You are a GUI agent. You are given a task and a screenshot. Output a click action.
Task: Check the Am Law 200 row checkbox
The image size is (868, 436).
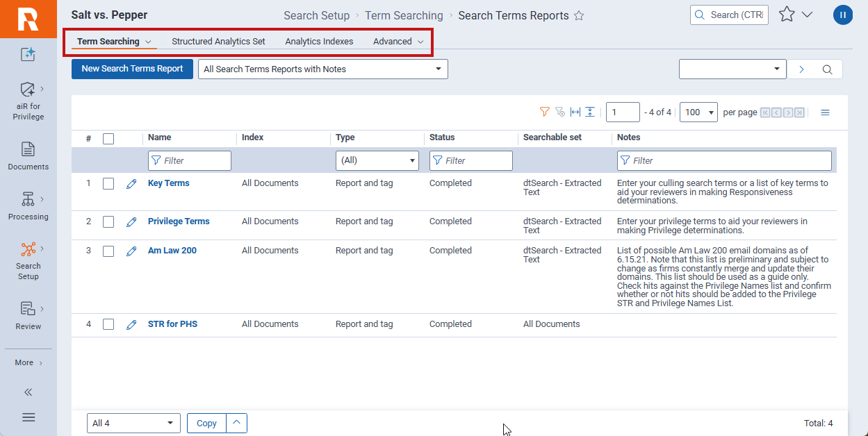108,251
